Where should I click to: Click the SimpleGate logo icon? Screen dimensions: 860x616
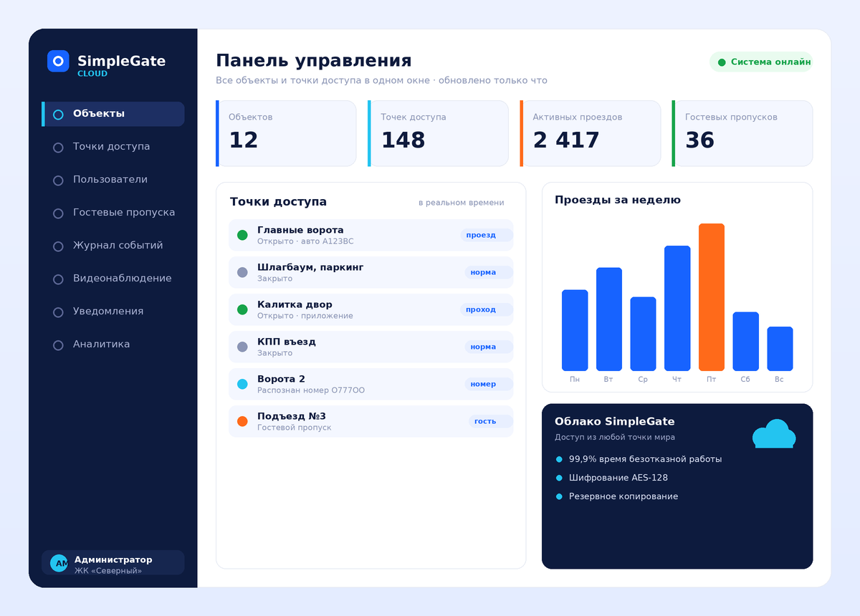[x=58, y=61]
